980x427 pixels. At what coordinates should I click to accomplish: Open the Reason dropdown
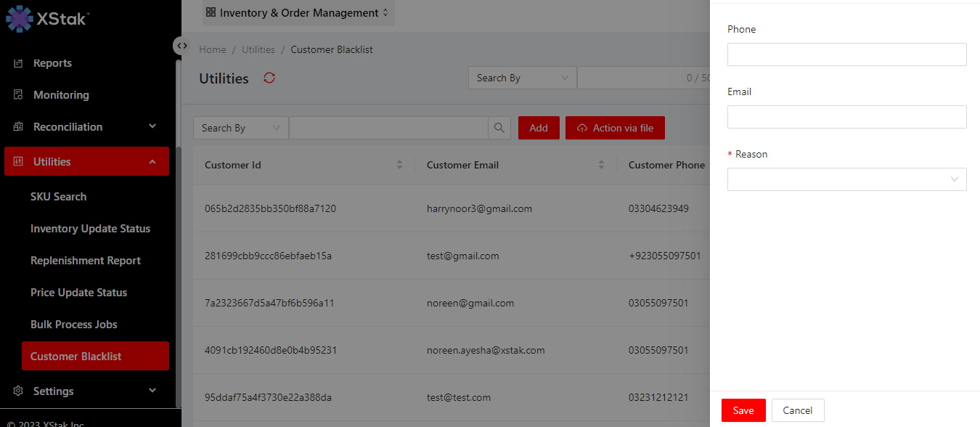[x=846, y=179]
